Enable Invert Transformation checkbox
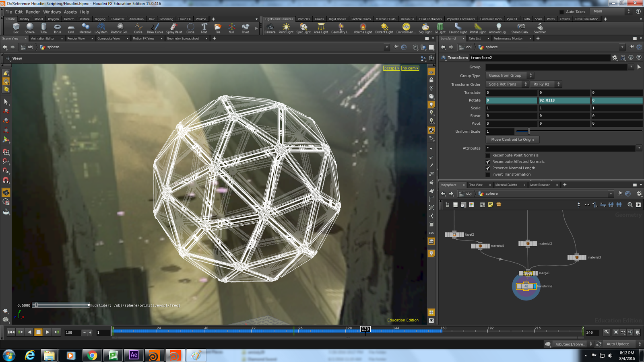Image resolution: width=644 pixels, height=362 pixels. (488, 174)
